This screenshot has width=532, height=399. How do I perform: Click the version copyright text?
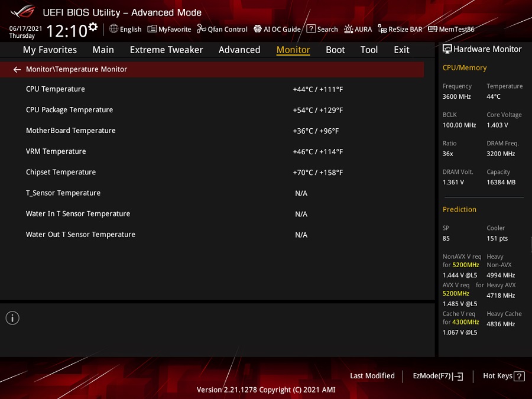click(266, 390)
